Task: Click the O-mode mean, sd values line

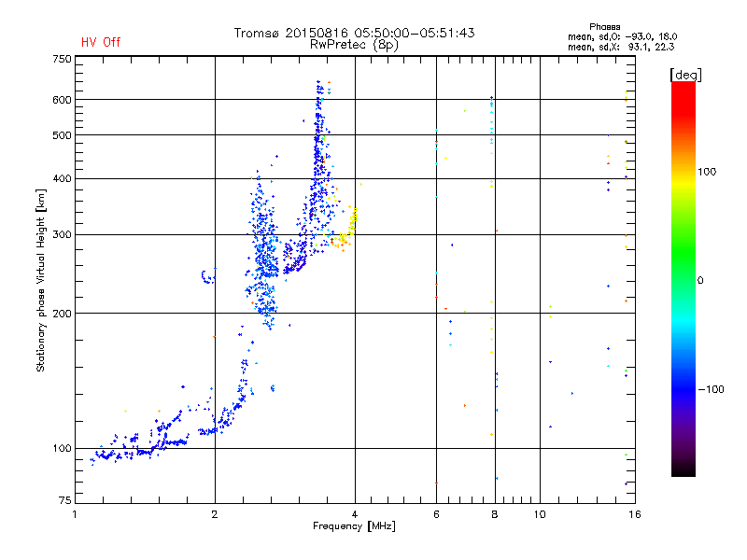Action: tap(622, 36)
